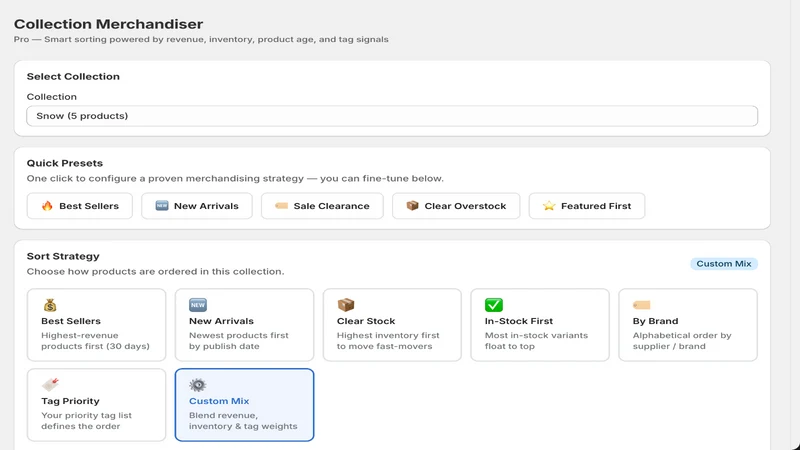The image size is (800, 450).
Task: Click the money bag icon in Best Sellers card
Action: (x=50, y=305)
